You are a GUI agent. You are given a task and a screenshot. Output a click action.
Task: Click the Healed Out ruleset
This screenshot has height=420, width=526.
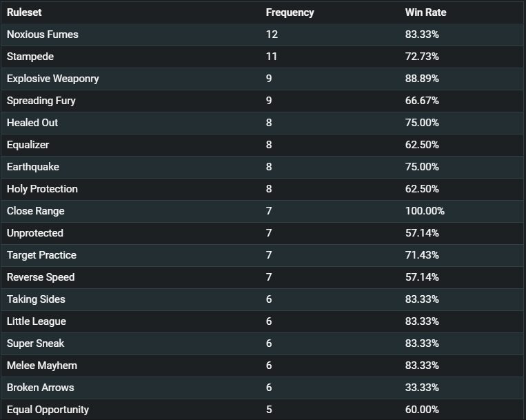click(32, 123)
